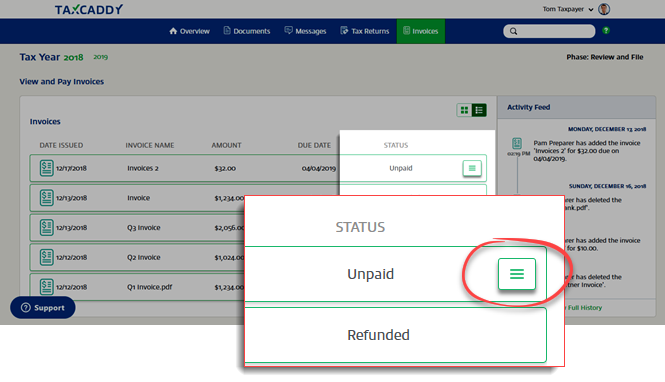Select tax year 2018
The height and width of the screenshot is (382, 665).
[x=73, y=57]
